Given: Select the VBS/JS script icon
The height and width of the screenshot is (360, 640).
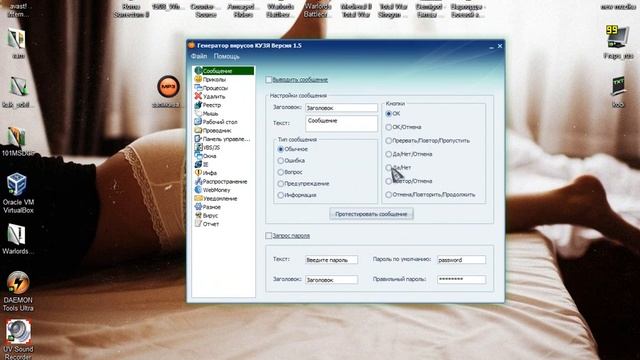Looking at the screenshot, I should 198,147.
